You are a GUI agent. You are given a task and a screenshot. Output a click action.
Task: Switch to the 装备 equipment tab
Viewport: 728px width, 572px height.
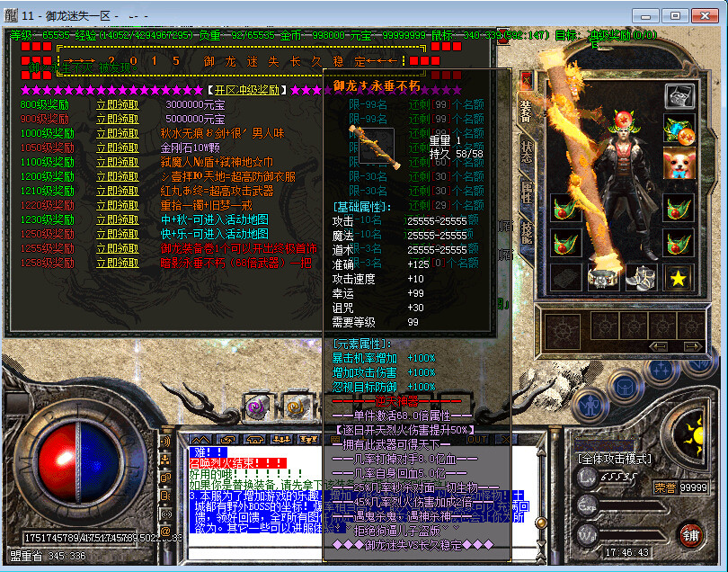point(526,111)
